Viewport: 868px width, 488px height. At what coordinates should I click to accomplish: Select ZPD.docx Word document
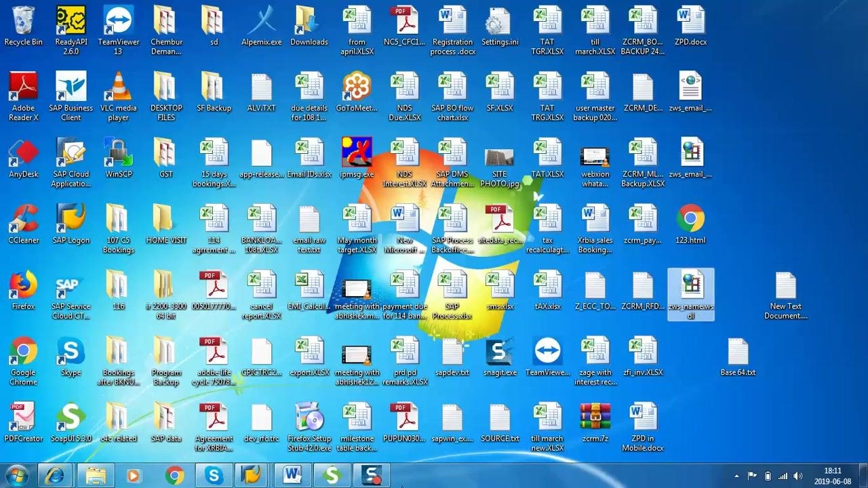[691, 27]
